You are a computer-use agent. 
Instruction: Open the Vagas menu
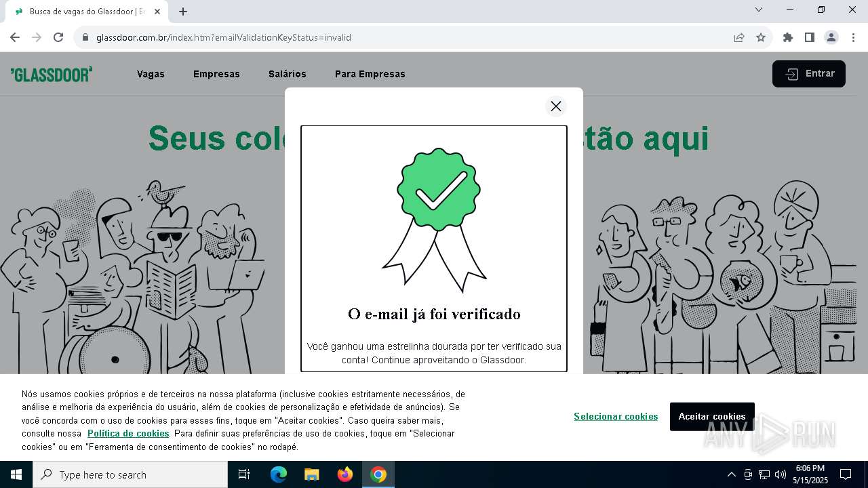[x=151, y=74]
